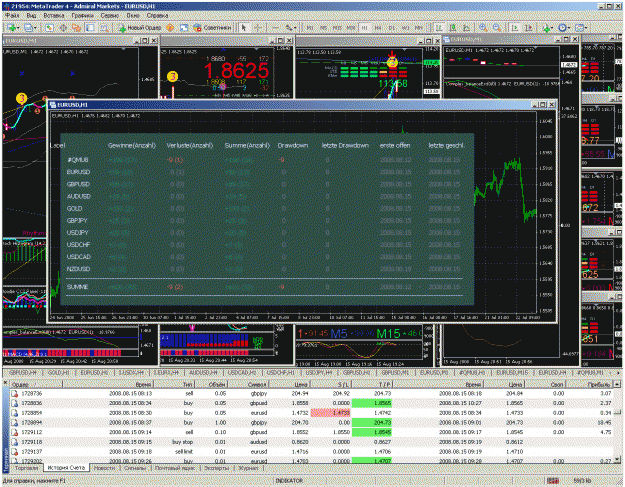Expand the Periods dropdown arrow
The image size is (625, 487).
[570, 27]
